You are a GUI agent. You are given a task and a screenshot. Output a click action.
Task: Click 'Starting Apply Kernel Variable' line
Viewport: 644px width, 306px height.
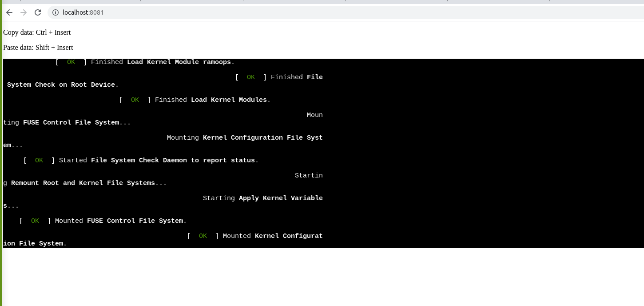(263, 198)
